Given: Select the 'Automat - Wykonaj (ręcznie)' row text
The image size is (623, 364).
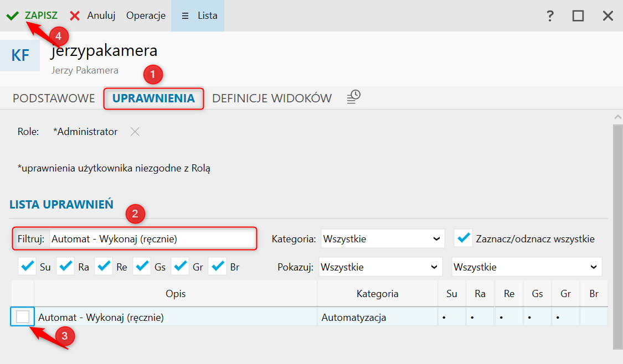Looking at the screenshot, I should point(101,318).
